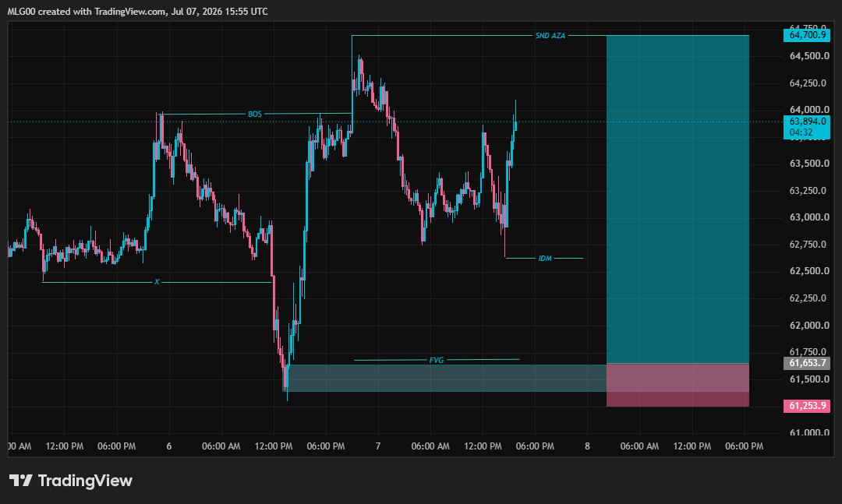Click the 62,000.0 price axis label
This screenshot has width=842, height=504.
point(809,325)
